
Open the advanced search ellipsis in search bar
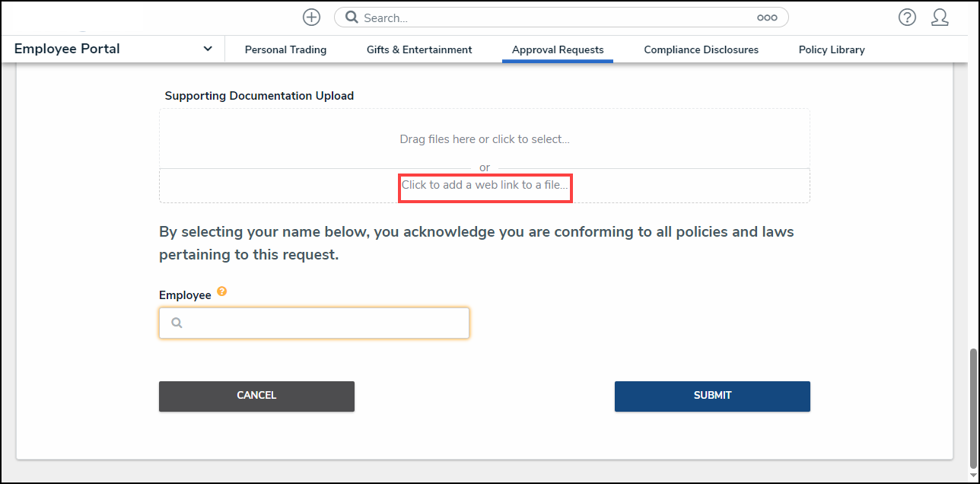coord(766,18)
